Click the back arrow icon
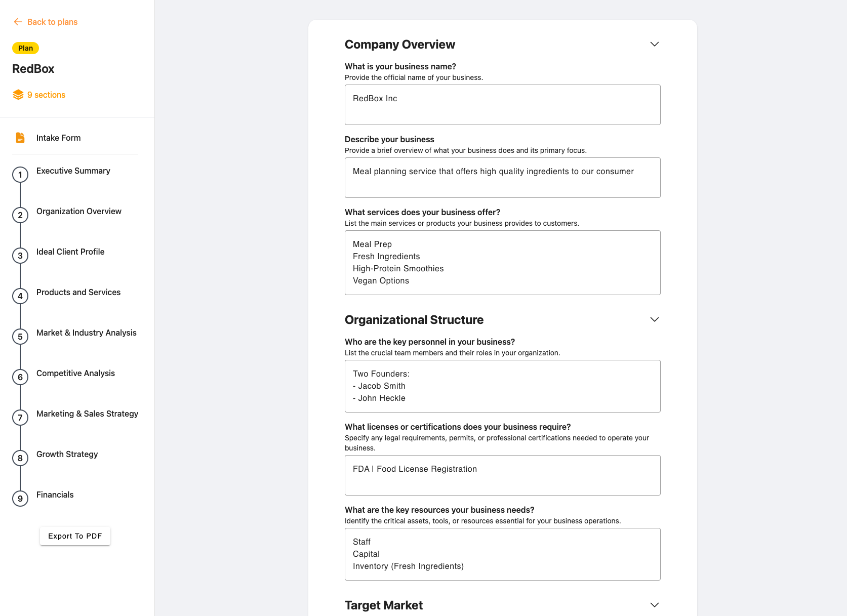 [x=18, y=22]
